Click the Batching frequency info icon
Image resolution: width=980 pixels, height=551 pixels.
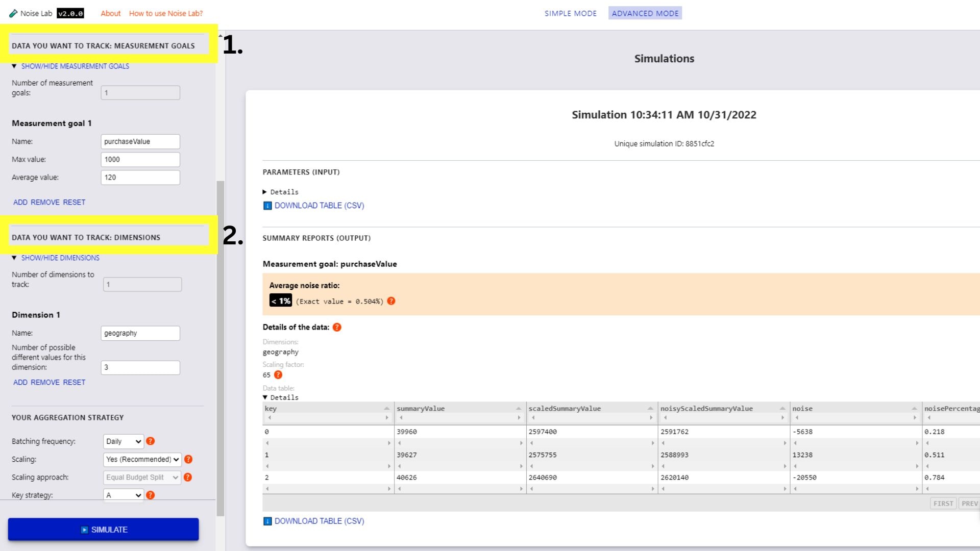click(151, 441)
